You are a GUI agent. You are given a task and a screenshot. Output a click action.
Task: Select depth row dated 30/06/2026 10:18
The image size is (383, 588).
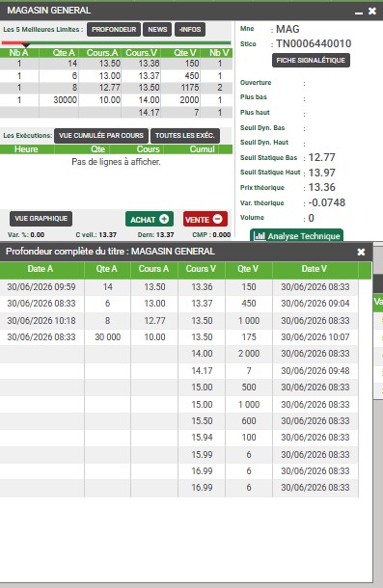pyautogui.click(x=41, y=321)
